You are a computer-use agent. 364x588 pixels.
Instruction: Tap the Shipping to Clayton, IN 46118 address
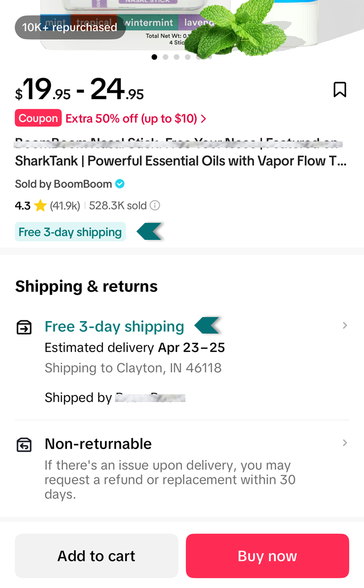click(x=133, y=368)
